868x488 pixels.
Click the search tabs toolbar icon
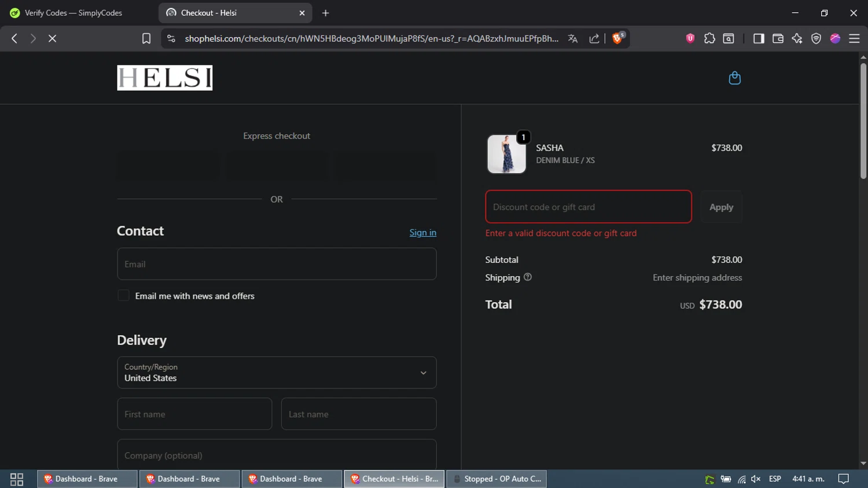click(x=729, y=38)
